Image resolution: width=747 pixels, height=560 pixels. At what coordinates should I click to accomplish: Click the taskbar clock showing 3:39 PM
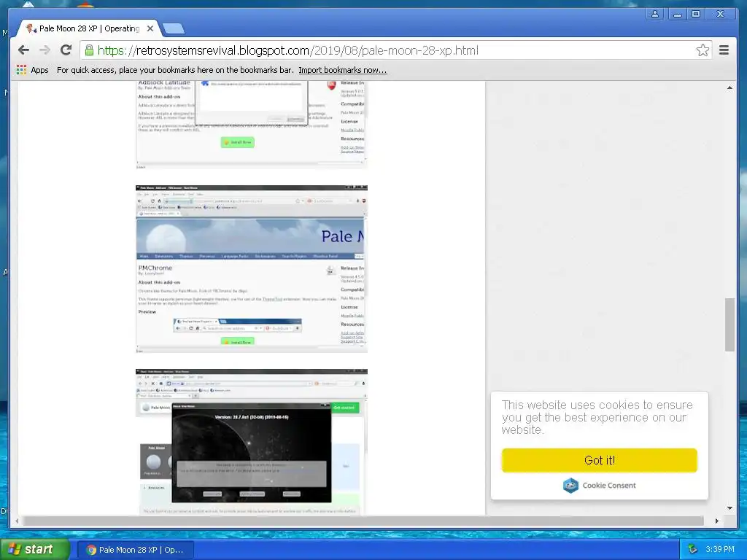click(720, 550)
